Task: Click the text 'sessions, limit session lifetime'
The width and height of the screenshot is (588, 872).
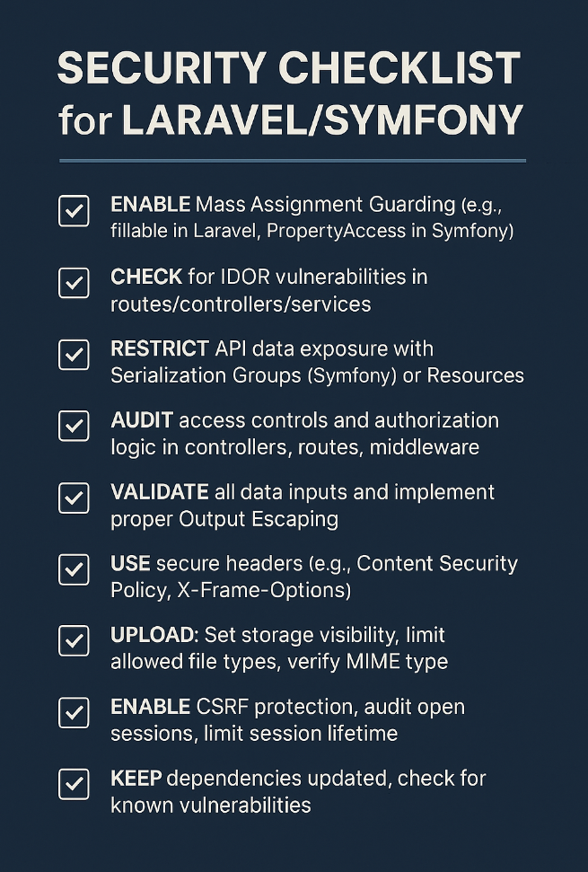Action: coord(254,734)
